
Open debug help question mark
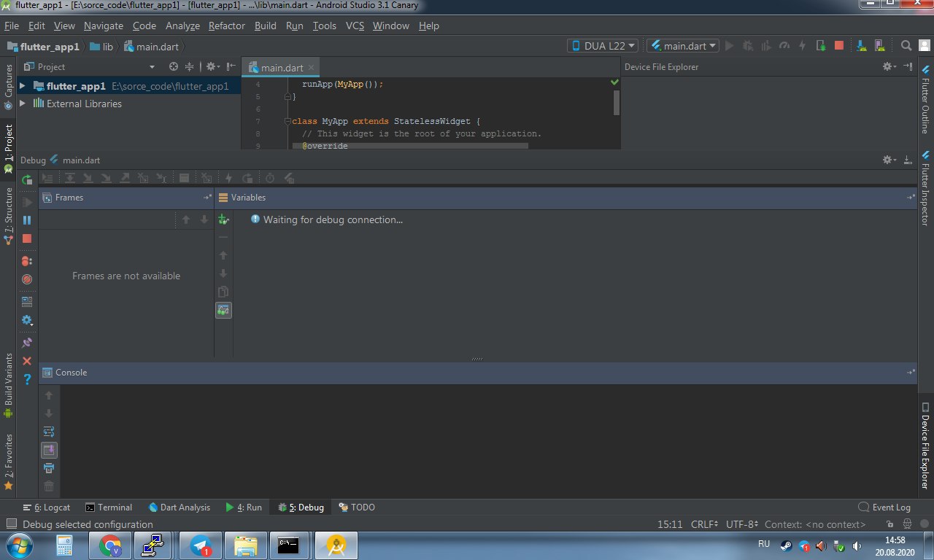[x=27, y=379]
